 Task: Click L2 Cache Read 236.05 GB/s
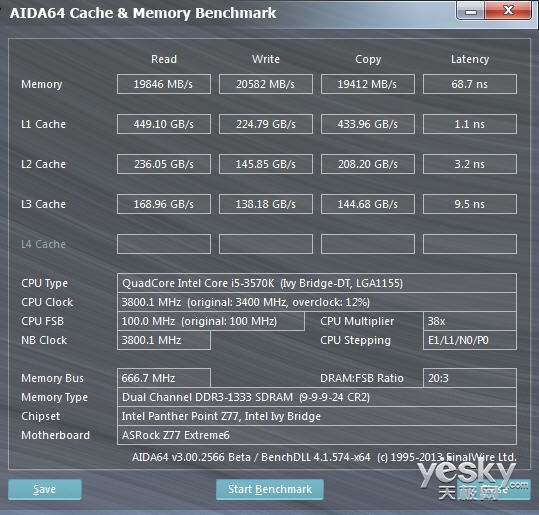tap(164, 164)
